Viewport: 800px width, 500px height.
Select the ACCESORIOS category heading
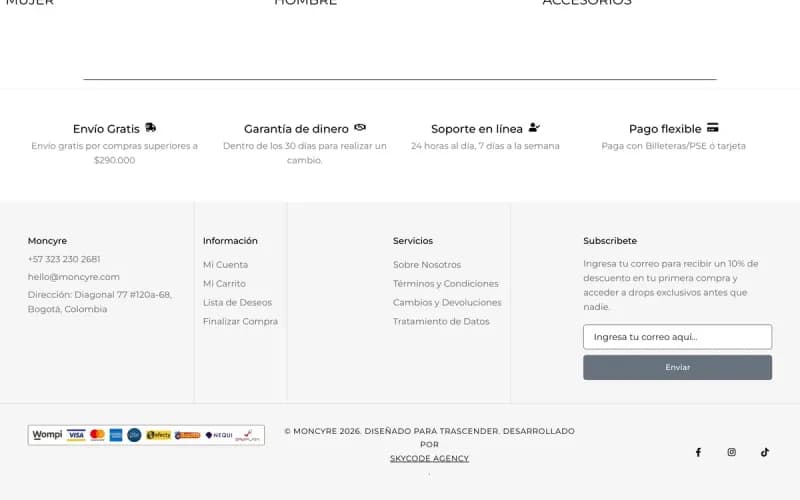587,2
